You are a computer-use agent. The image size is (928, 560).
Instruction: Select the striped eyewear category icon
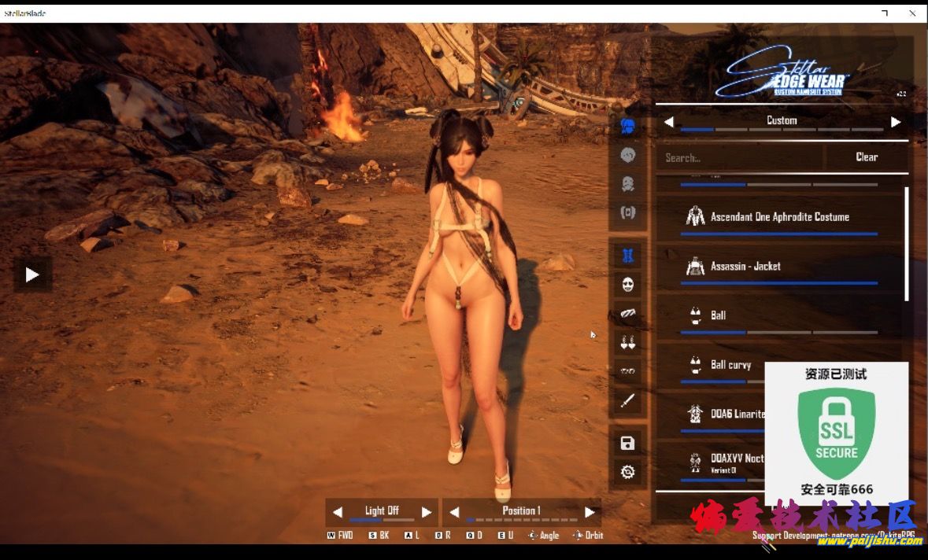(627, 313)
